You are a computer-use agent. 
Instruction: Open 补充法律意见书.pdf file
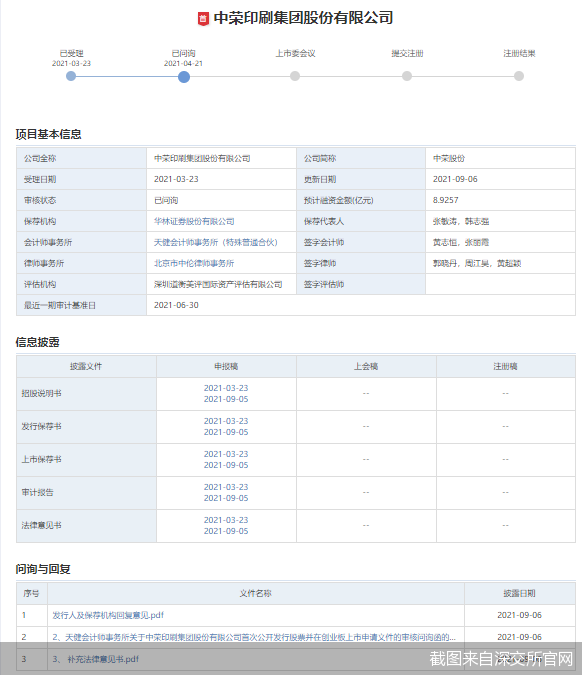click(96, 659)
